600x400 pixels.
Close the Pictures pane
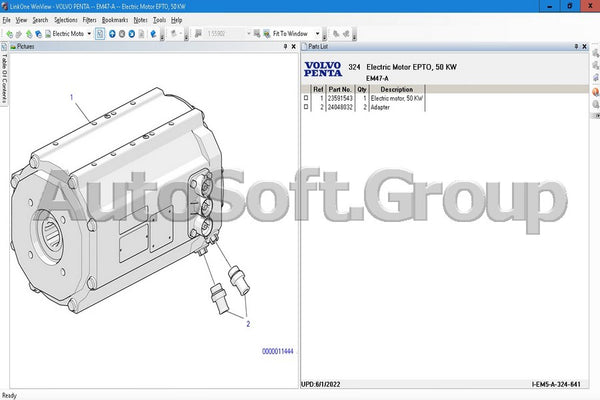click(293, 46)
